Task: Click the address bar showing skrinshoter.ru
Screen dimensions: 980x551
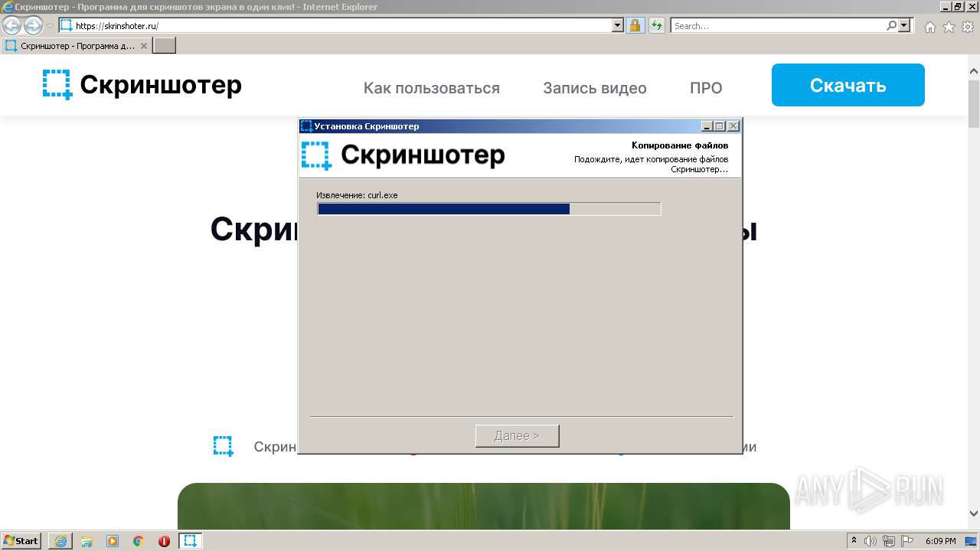Action: point(335,25)
